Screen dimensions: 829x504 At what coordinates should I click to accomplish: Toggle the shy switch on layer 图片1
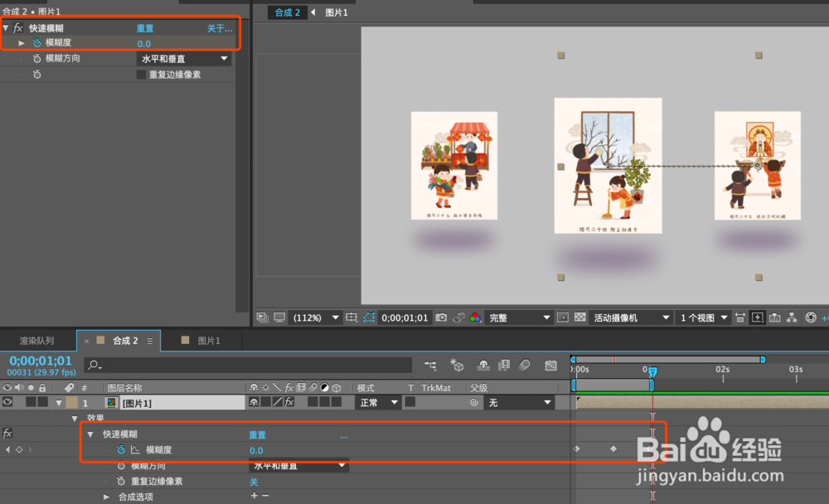click(254, 403)
